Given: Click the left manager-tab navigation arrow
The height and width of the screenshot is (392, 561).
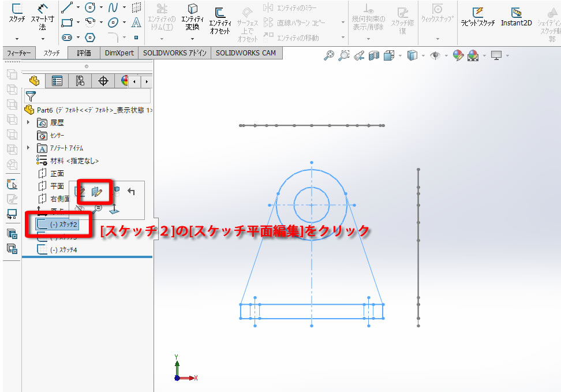Looking at the screenshot, I should coord(134,81).
